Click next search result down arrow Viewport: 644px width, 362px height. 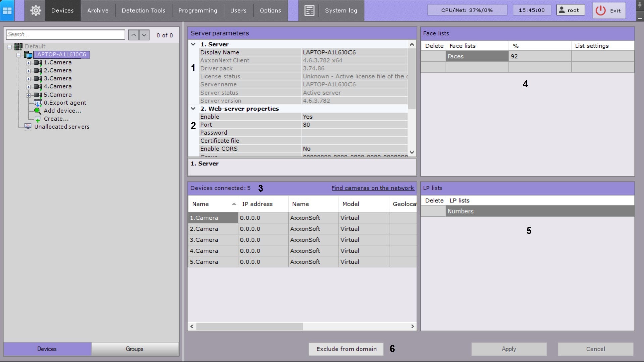tap(144, 35)
